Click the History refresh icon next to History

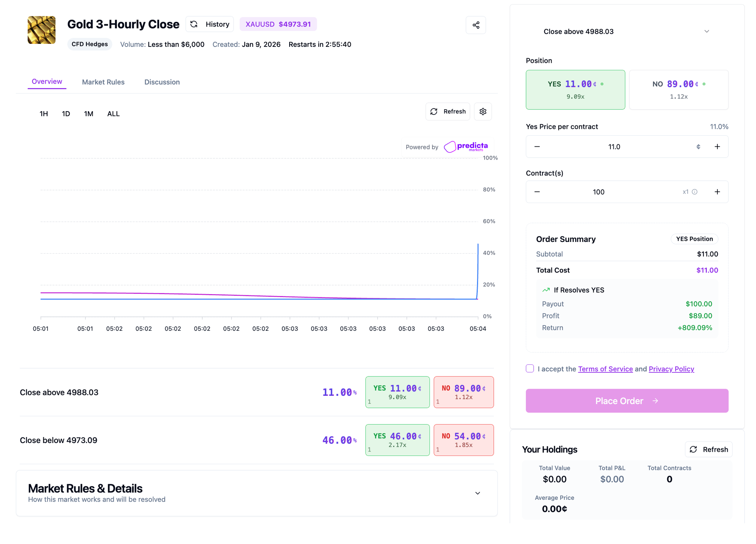point(194,24)
